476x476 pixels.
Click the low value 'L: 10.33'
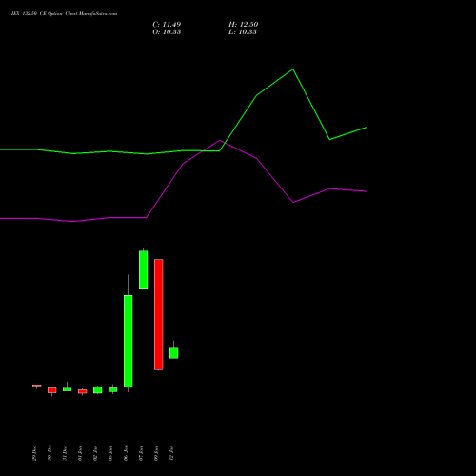[243, 32]
